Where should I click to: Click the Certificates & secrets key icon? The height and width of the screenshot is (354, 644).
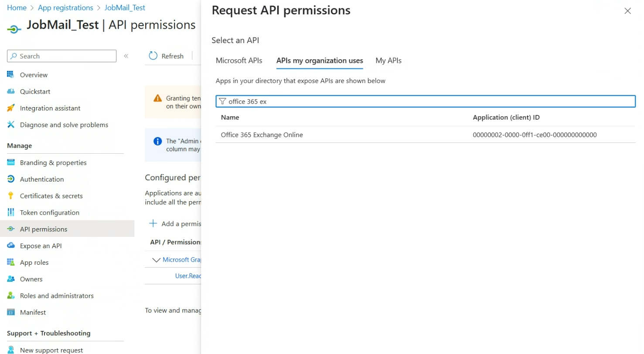11,196
